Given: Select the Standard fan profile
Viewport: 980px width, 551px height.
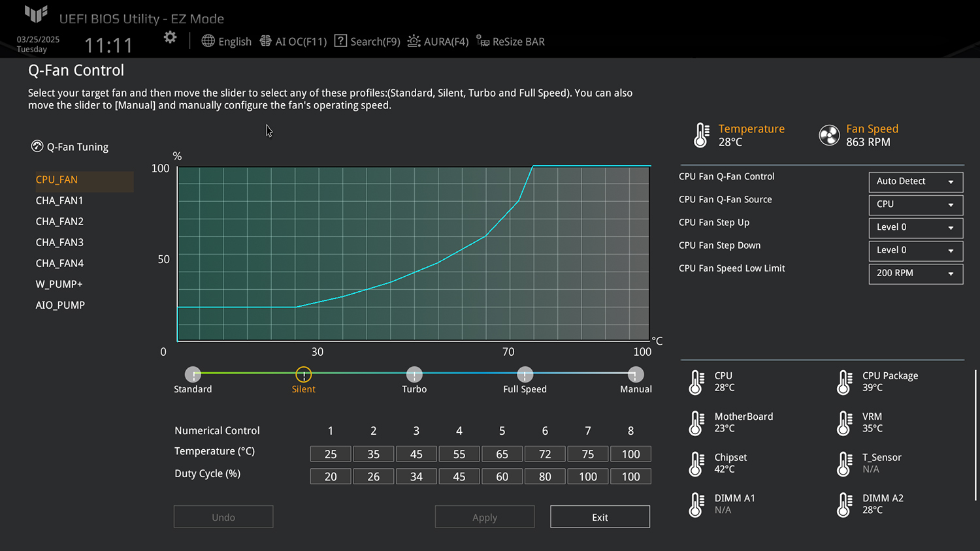Looking at the screenshot, I should 193,375.
